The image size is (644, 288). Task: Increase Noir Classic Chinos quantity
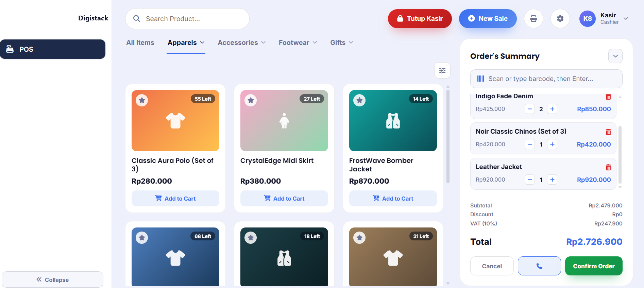(552, 145)
